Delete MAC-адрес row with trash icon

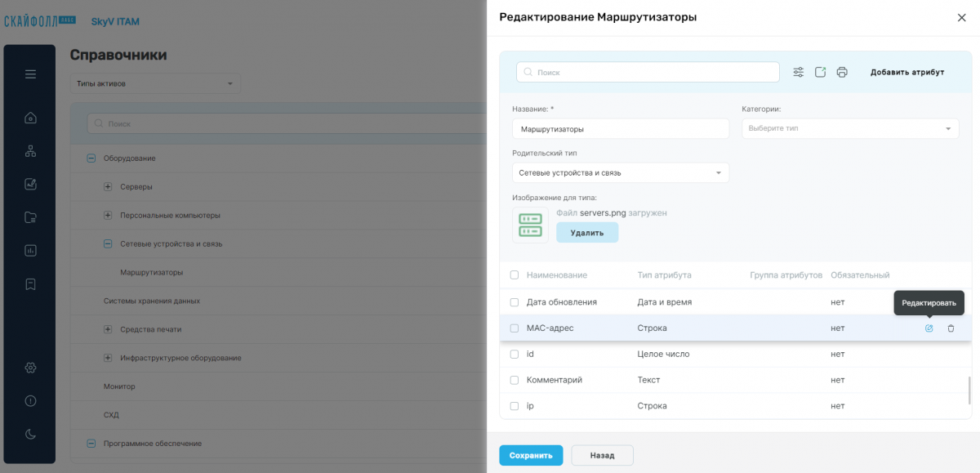click(951, 328)
